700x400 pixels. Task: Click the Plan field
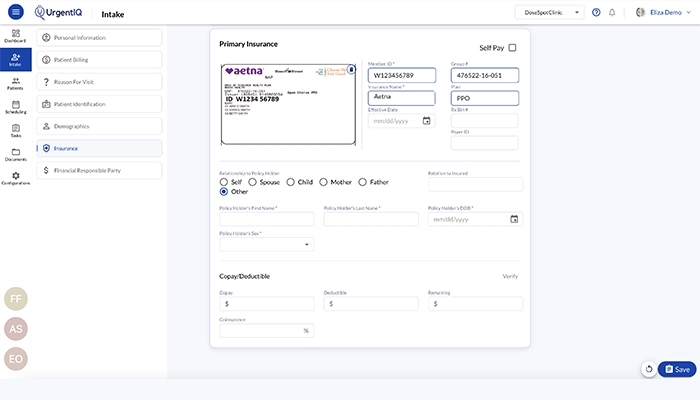(x=485, y=98)
